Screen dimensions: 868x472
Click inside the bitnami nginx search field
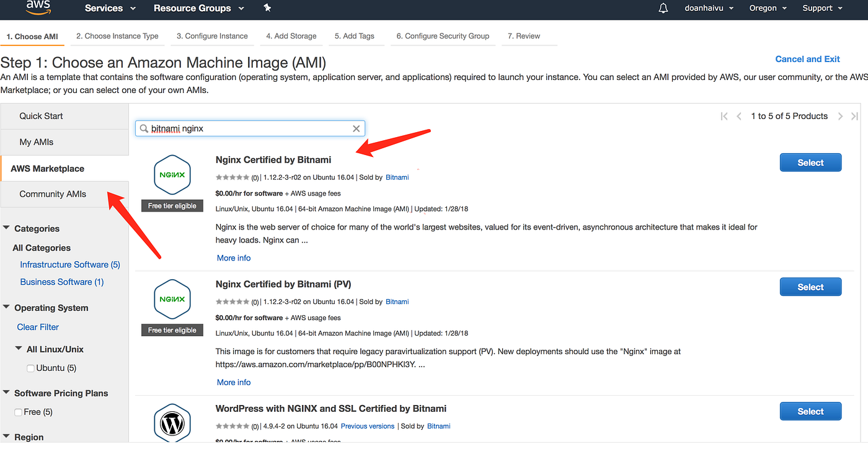(x=248, y=128)
